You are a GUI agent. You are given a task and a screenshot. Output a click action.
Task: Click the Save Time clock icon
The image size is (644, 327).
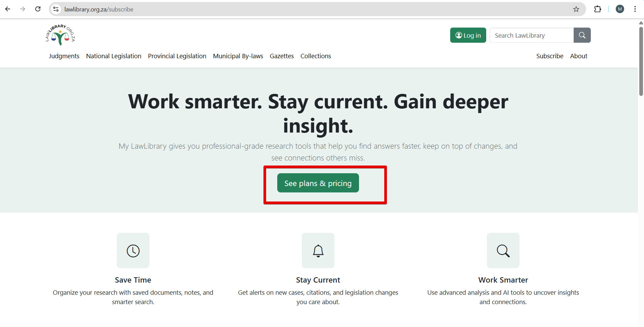(x=133, y=251)
